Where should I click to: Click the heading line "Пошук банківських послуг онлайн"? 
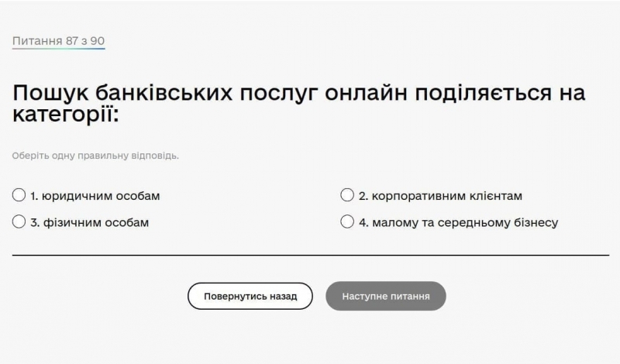point(298,94)
